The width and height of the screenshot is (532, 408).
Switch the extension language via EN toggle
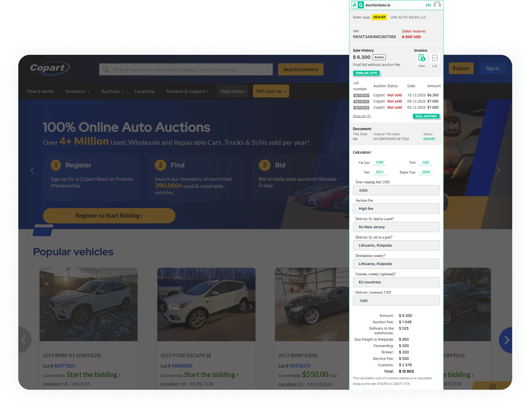click(x=428, y=5)
